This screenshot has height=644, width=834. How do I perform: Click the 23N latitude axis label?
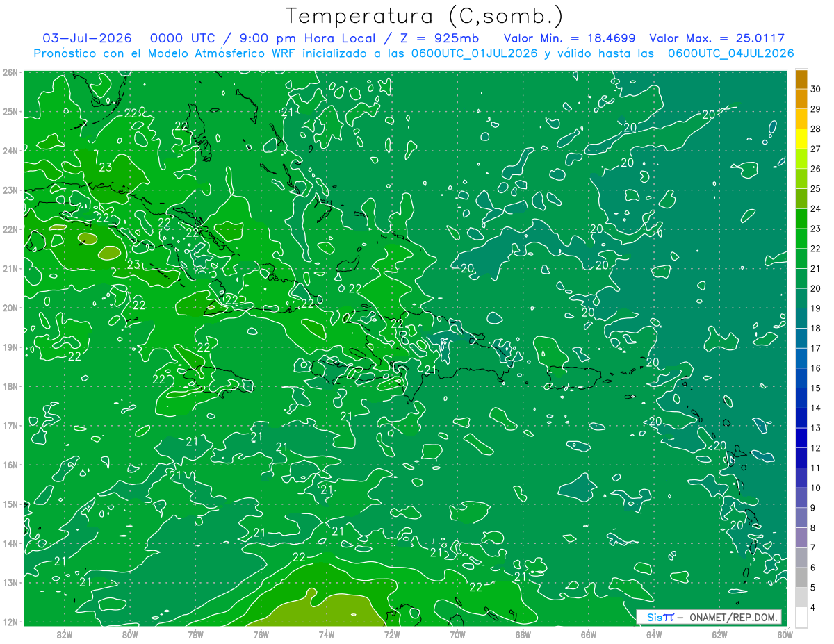click(x=10, y=190)
